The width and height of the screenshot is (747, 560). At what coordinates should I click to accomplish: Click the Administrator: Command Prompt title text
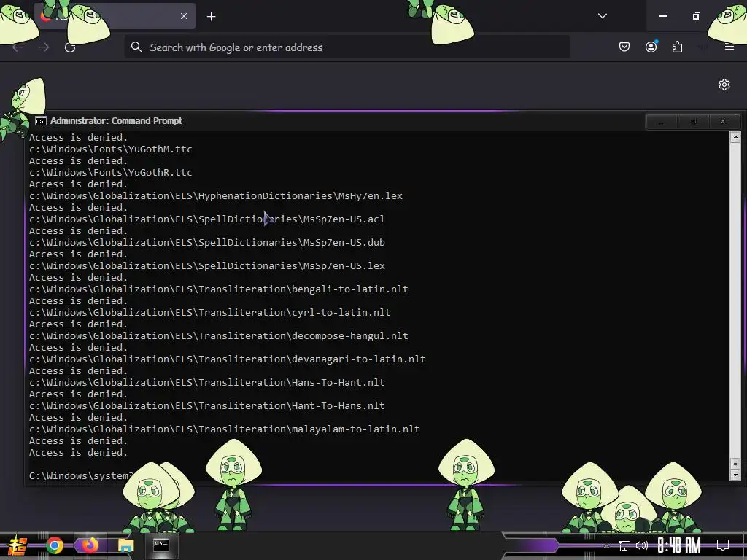[x=116, y=121]
